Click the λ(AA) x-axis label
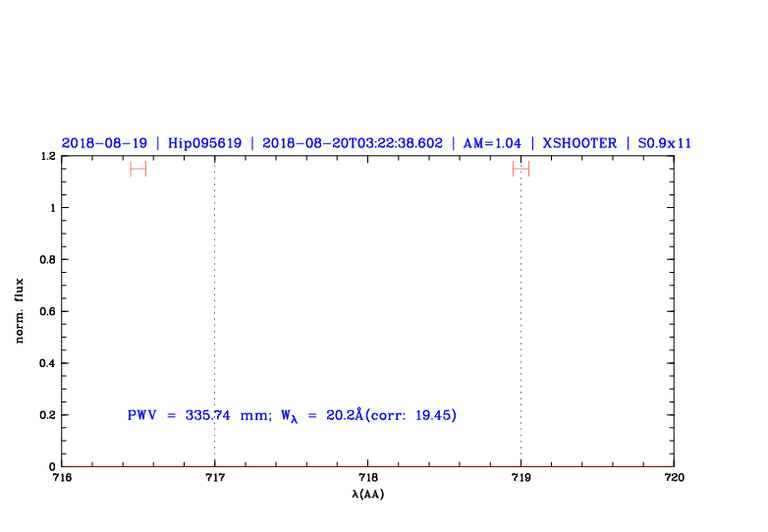The width and height of the screenshot is (768, 532). pyautogui.click(x=367, y=495)
